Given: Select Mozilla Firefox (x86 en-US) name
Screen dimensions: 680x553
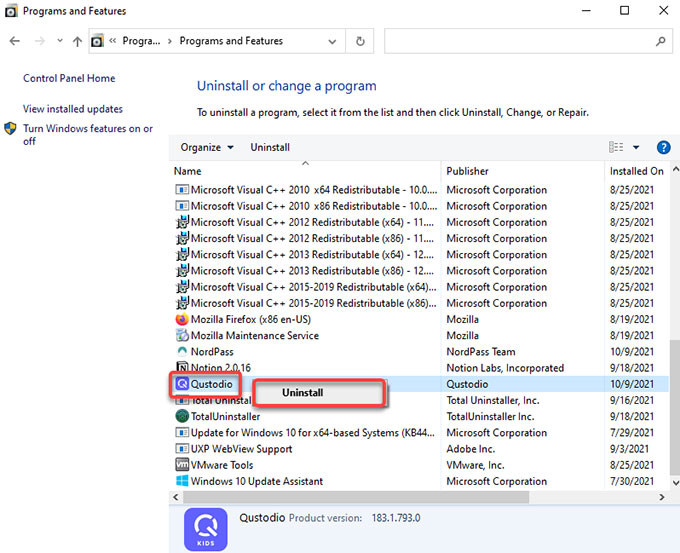Looking at the screenshot, I should pos(251,319).
